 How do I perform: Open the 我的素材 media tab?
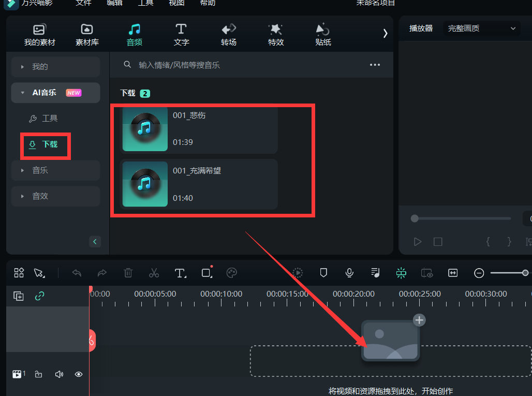click(x=39, y=35)
